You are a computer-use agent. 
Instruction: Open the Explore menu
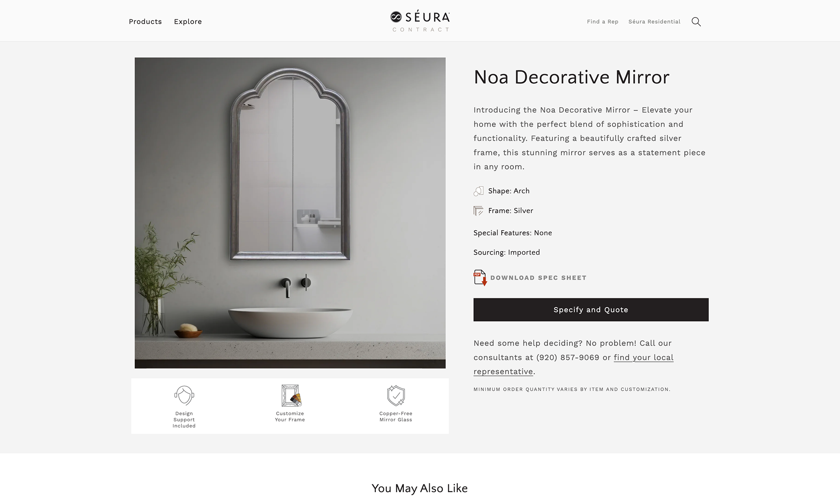[x=188, y=21]
